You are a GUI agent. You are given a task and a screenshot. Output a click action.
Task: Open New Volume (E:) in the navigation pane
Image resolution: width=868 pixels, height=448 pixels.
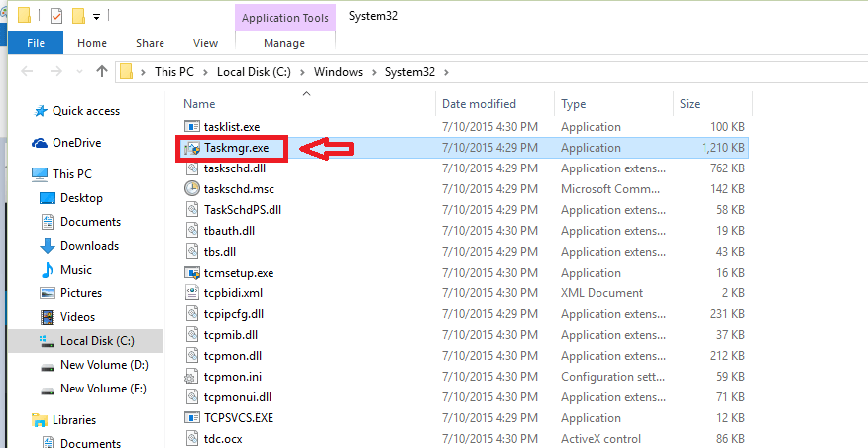(x=103, y=389)
